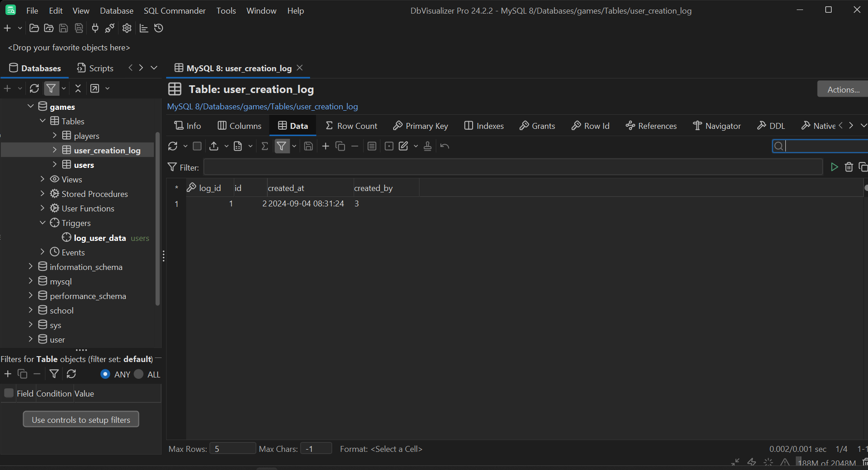Insert a new table row

(x=325, y=146)
